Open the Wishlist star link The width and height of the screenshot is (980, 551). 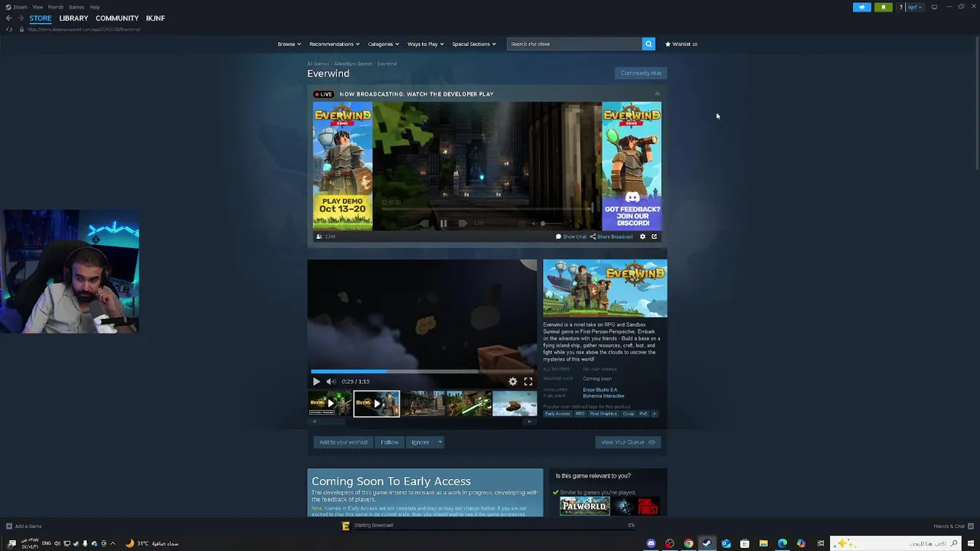click(681, 44)
